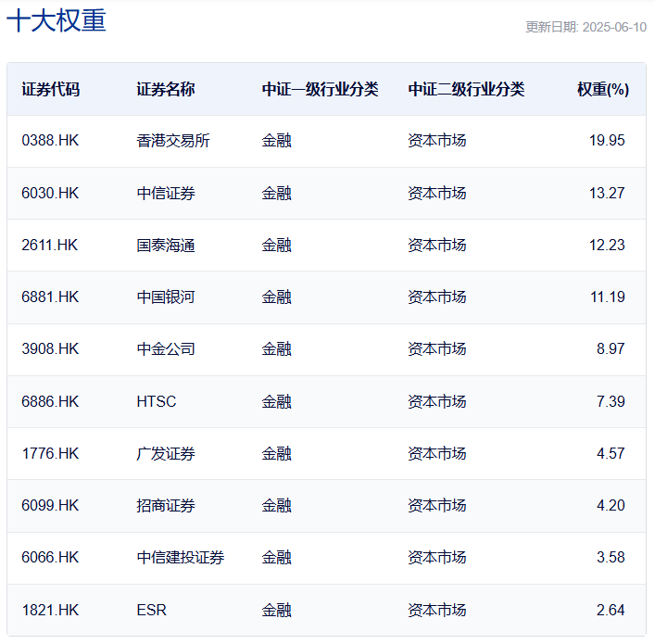Screen dimensions: 655x644
Task: Sort by 证券代码 column header
Action: coord(51,90)
